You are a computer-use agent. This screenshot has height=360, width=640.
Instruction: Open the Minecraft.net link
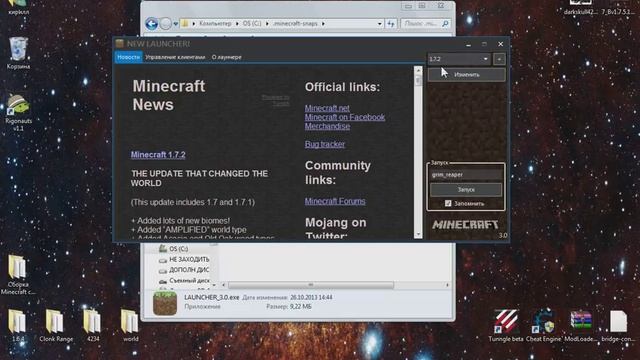327,108
